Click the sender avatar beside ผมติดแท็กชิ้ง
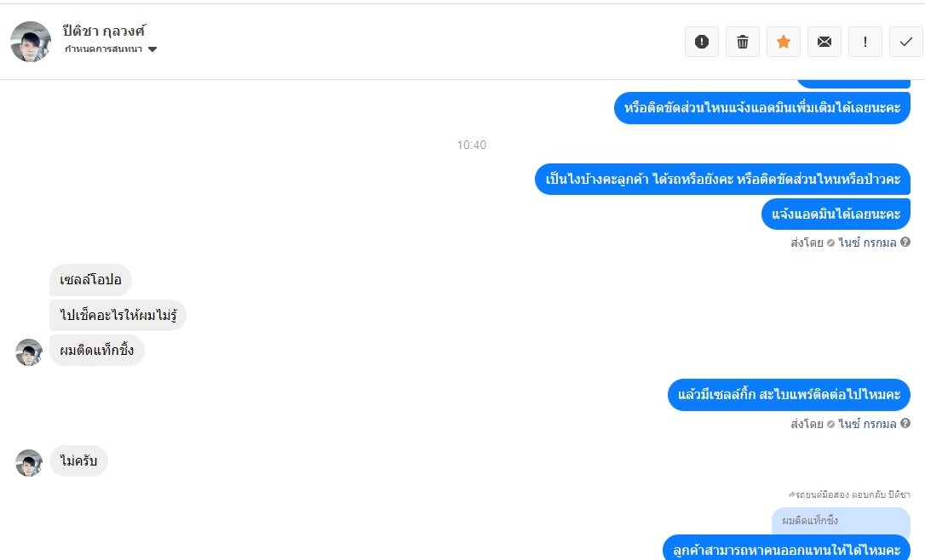925x560 pixels. 29,352
